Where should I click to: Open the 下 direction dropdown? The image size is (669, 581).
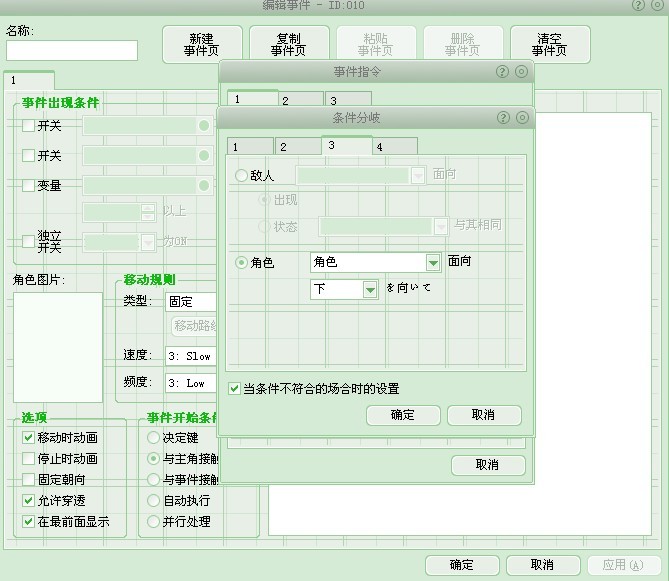(344, 289)
